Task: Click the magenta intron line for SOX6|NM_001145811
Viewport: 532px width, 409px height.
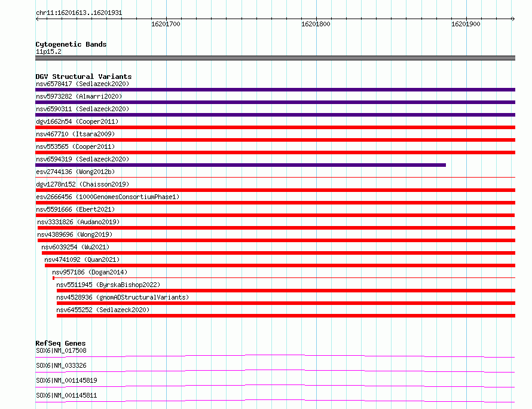Action: coord(275,401)
